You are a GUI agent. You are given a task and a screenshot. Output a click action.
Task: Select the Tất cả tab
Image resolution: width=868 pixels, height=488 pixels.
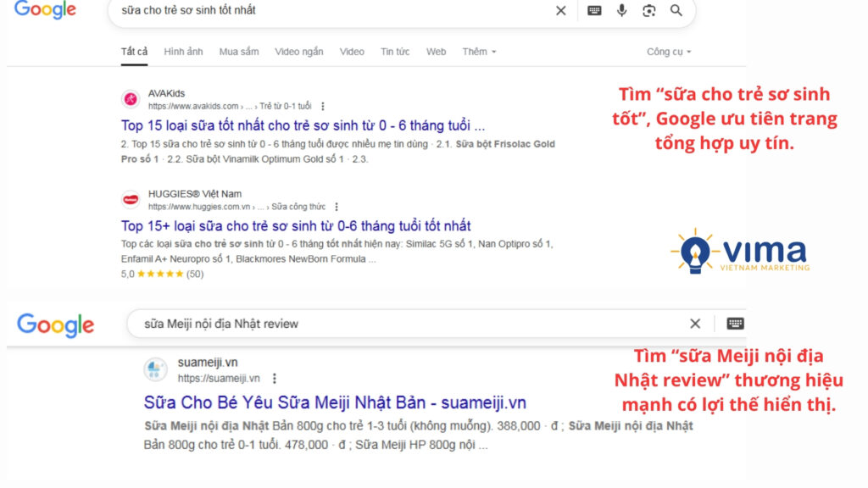134,52
